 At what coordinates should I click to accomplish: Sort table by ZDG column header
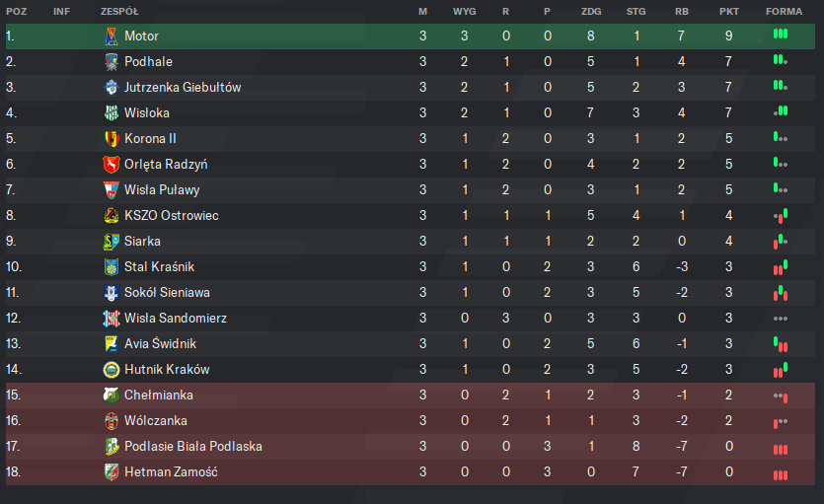click(592, 11)
